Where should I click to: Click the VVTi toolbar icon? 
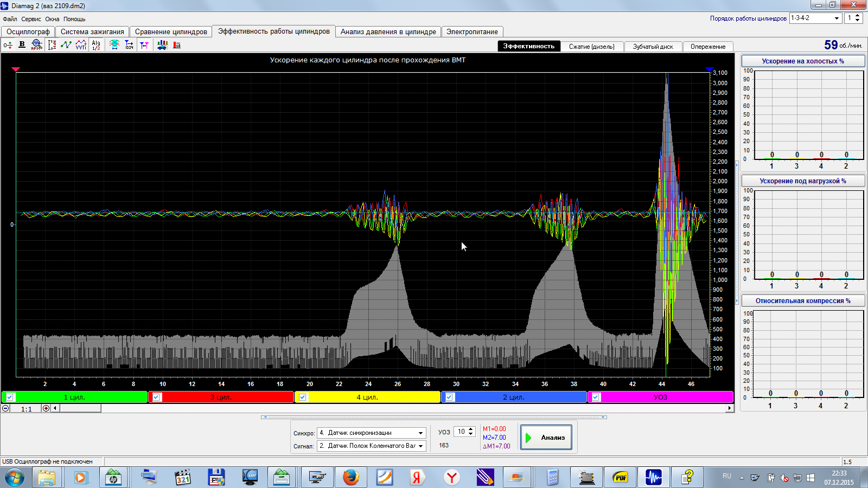[x=81, y=45]
